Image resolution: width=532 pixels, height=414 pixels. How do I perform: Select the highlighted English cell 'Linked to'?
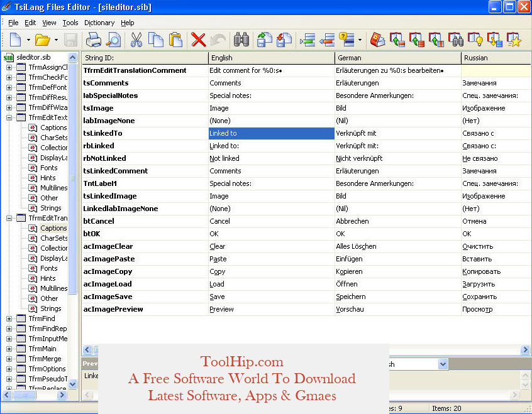(x=272, y=134)
